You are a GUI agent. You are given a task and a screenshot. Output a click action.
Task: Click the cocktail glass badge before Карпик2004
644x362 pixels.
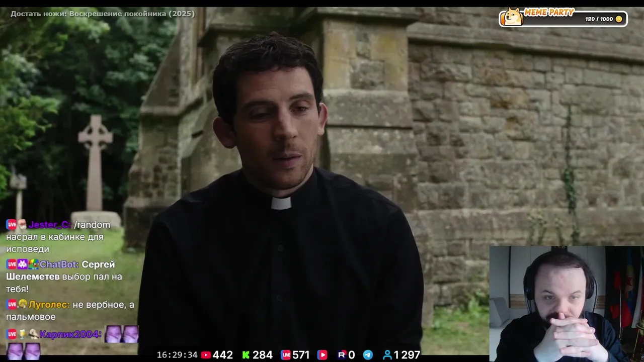[23, 334]
